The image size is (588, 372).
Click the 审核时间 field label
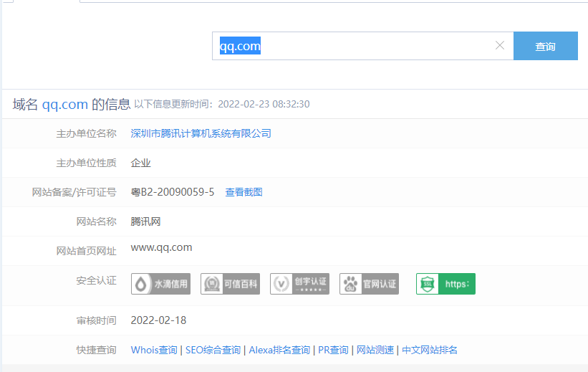(97, 320)
